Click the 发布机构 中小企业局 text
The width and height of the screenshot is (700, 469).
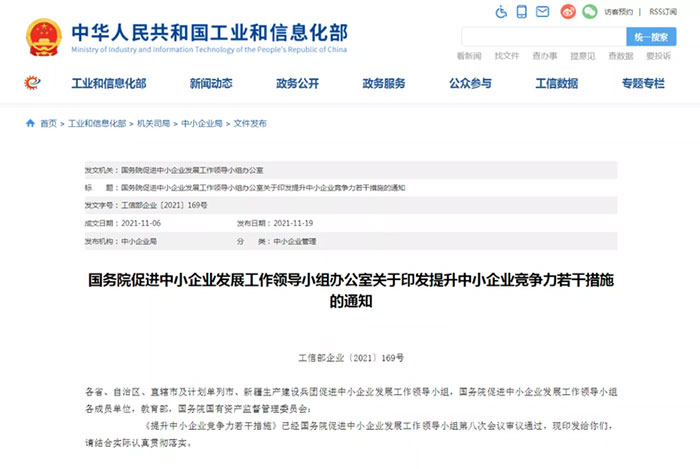tap(121, 241)
